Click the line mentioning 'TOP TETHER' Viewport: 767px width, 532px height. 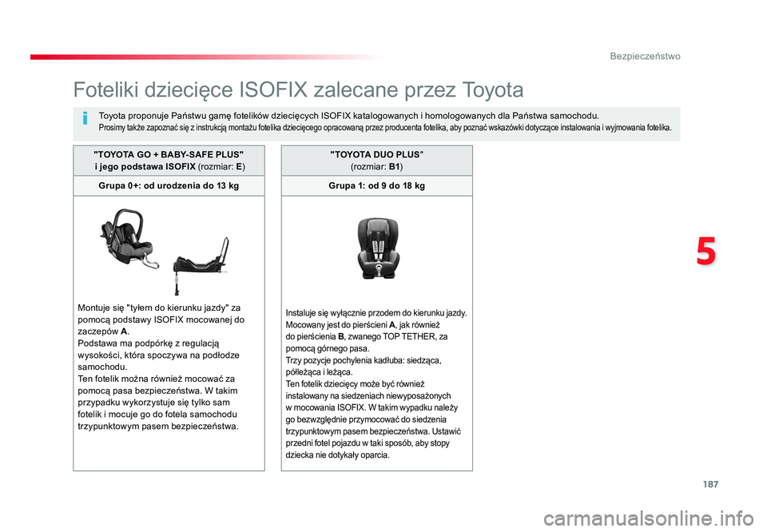(x=367, y=337)
